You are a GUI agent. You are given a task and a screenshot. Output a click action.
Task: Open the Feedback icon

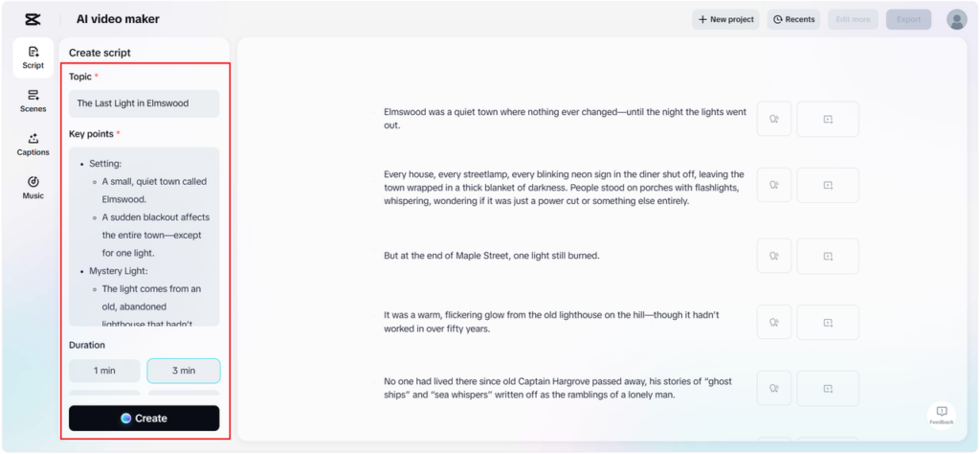click(x=942, y=414)
